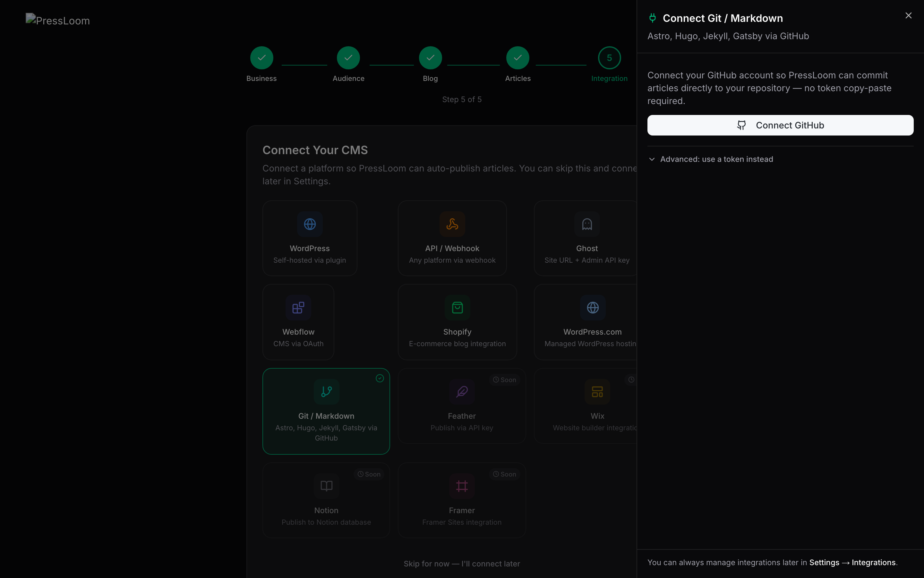Click 'CMS via OAuth' text
The width and height of the screenshot is (924, 578).
298,344
